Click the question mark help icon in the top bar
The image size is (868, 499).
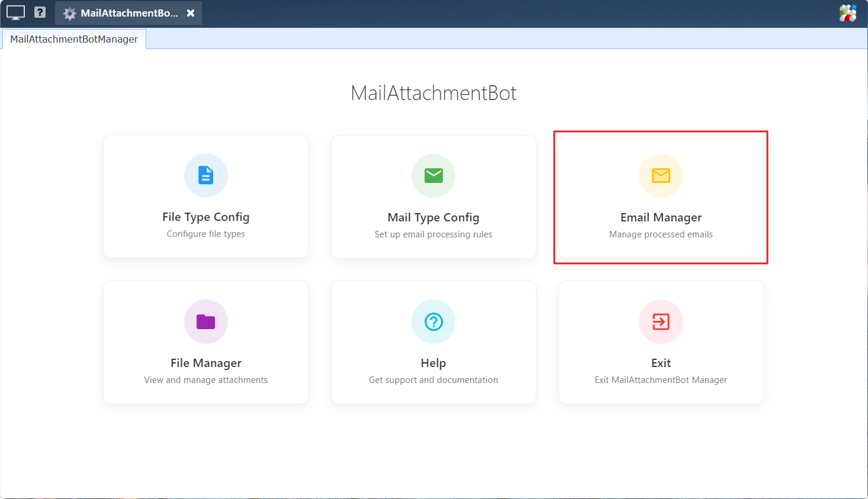click(40, 12)
